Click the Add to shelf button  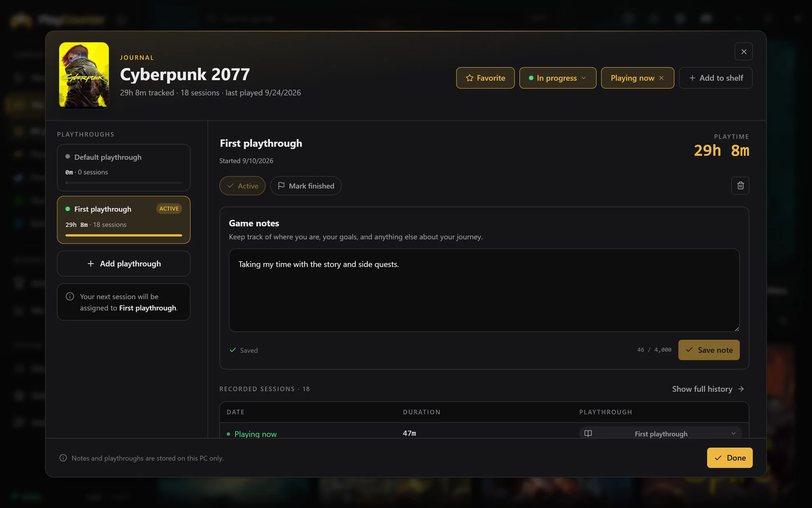(x=715, y=78)
